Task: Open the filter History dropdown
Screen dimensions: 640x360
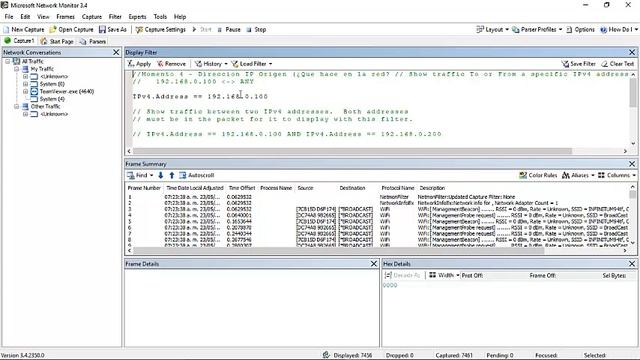Action: point(211,64)
